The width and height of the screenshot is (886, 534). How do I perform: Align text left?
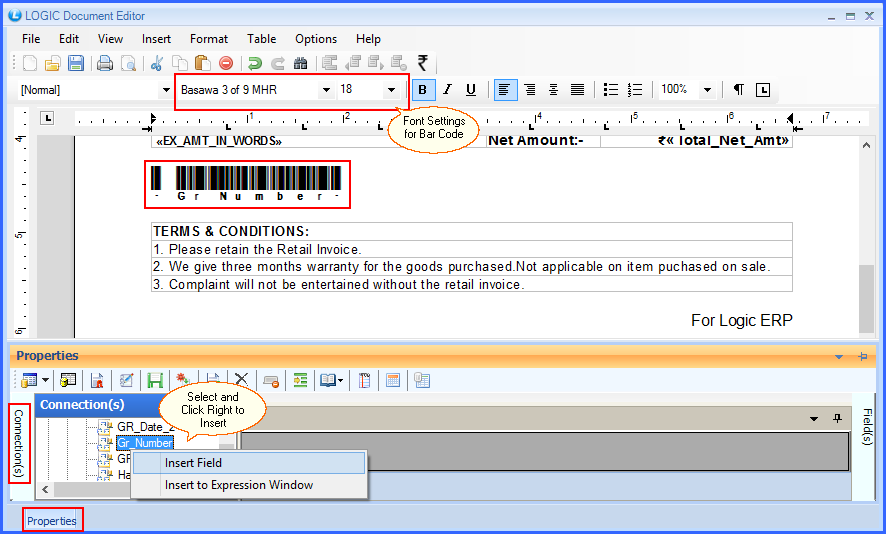click(505, 90)
